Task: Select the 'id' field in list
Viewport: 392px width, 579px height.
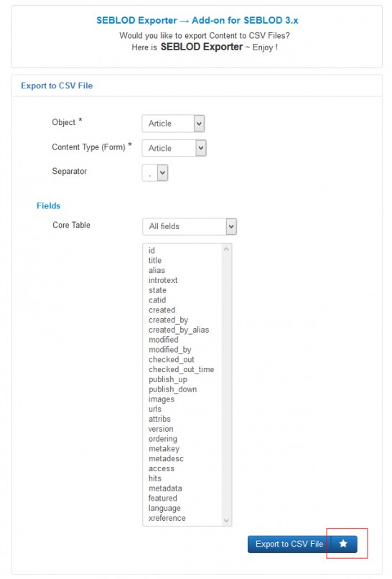Action: (151, 251)
